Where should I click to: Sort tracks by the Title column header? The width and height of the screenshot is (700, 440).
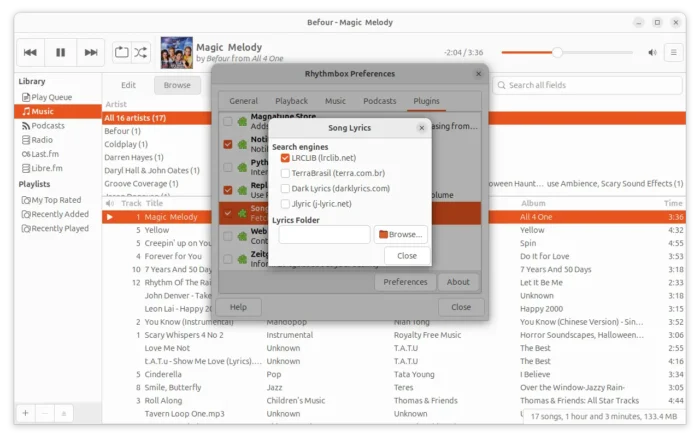click(154, 203)
